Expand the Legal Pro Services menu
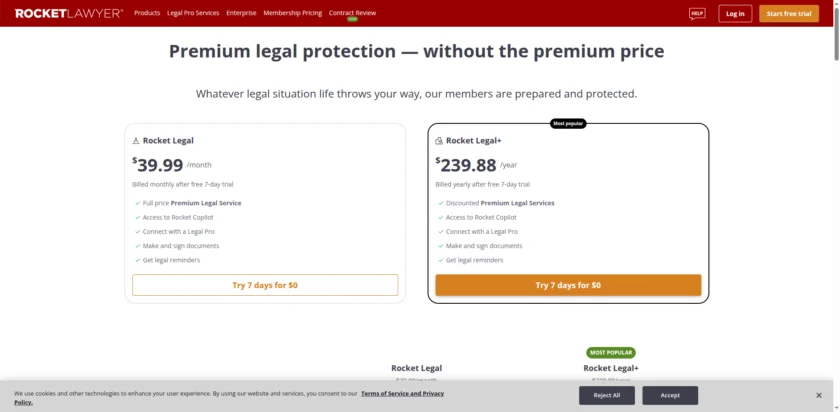 pos(193,13)
